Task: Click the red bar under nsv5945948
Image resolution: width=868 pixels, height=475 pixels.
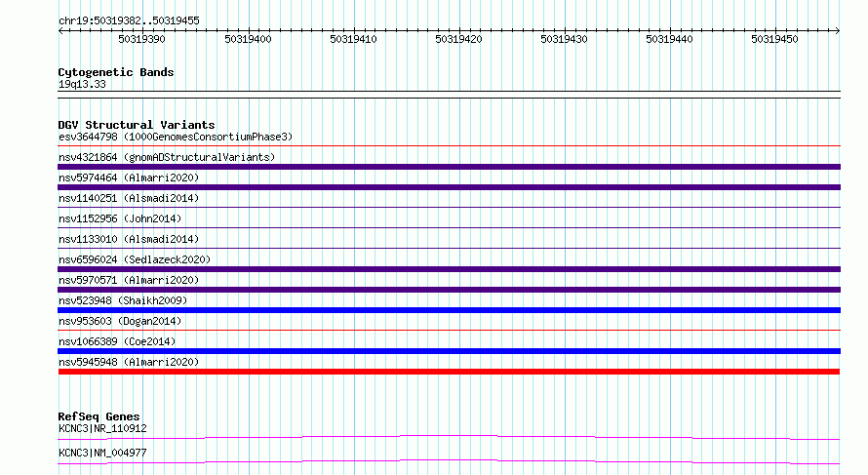Action: (449, 372)
